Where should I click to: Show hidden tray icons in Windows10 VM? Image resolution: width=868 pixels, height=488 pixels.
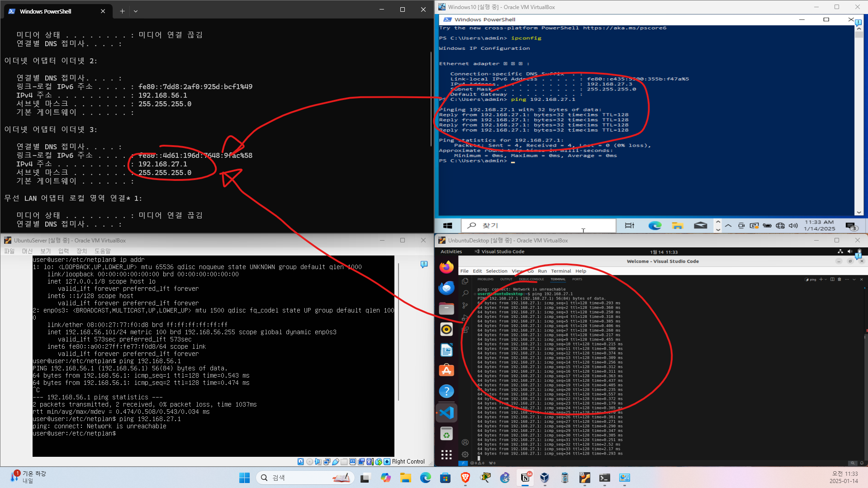728,226
